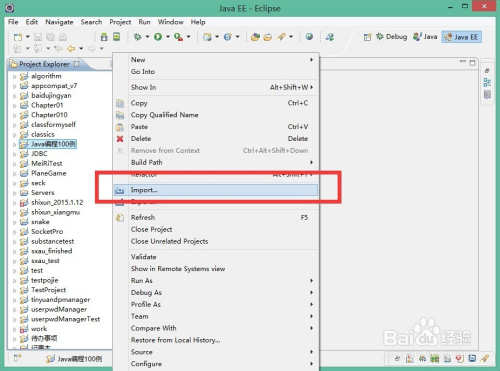Select the Project Explorer tab
This screenshot has height=371, width=500.
pos(44,64)
